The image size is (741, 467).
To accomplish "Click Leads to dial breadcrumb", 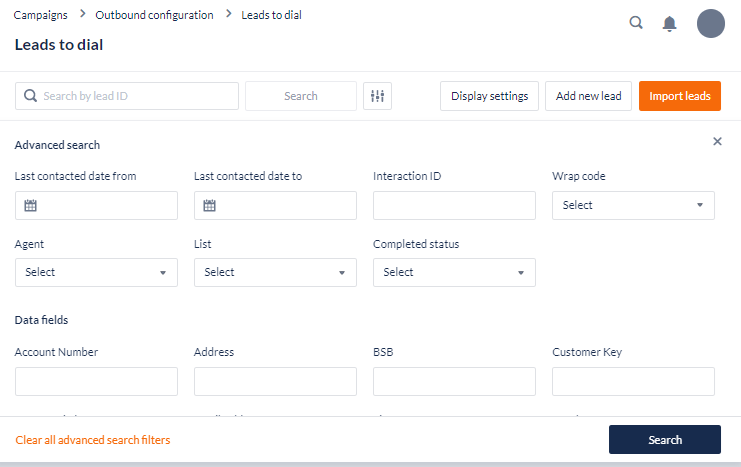I will pyautogui.click(x=271, y=15).
